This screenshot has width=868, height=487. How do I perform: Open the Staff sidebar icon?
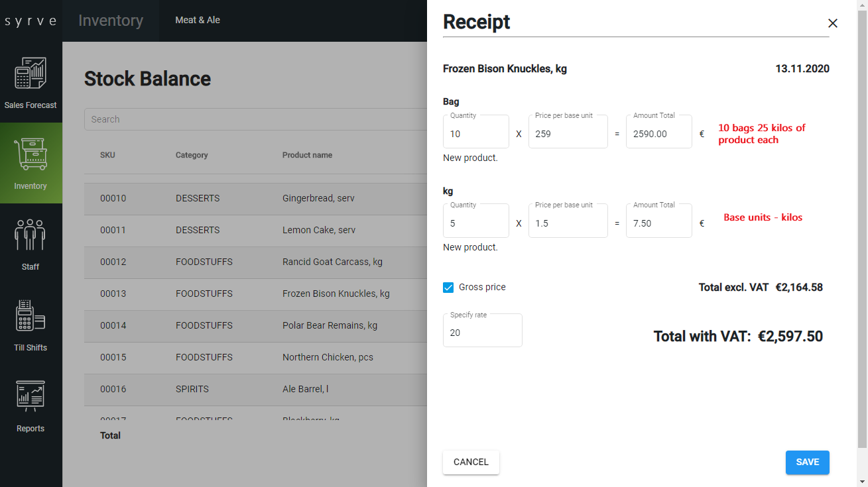tap(31, 244)
